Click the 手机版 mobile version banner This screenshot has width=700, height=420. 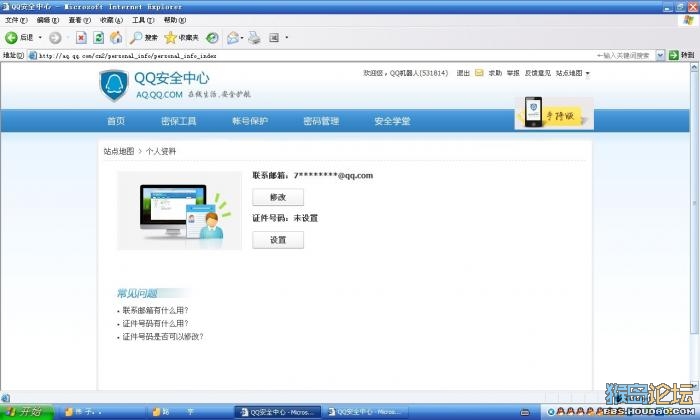(554, 113)
